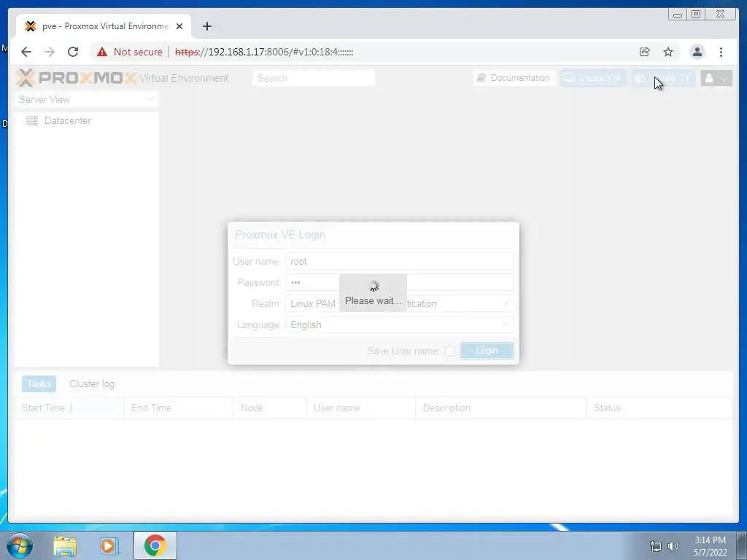Open the taskbar clock showing 3:14 PM
This screenshot has width=747, height=560.
coord(710,546)
